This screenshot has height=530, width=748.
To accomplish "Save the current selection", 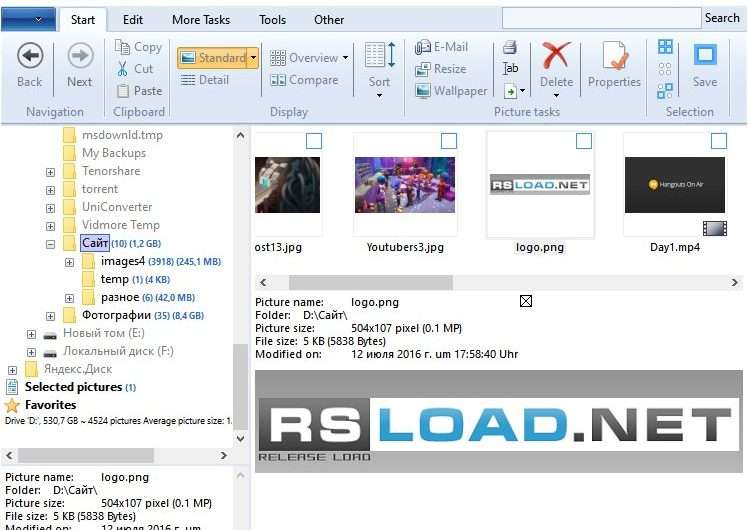I will [x=705, y=65].
